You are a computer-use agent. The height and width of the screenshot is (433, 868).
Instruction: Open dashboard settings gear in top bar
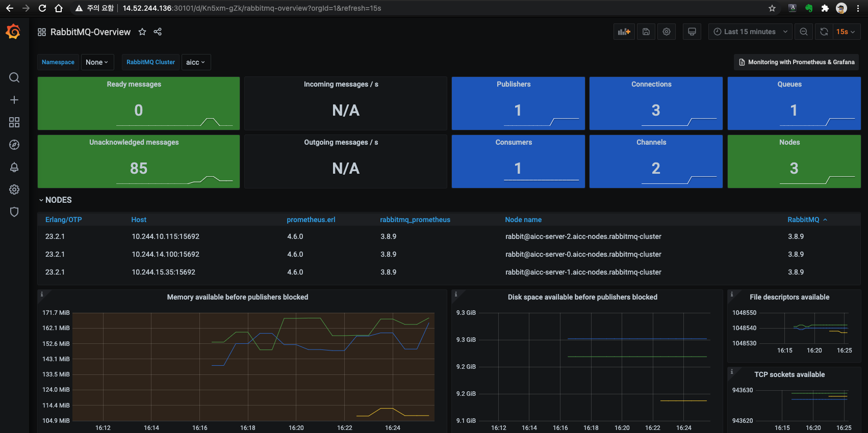667,32
